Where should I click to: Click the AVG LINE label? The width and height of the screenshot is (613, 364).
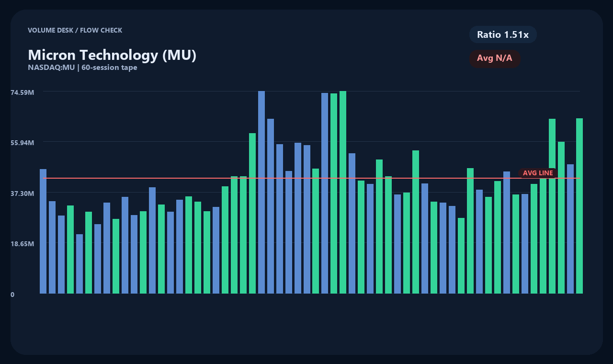pyautogui.click(x=538, y=173)
